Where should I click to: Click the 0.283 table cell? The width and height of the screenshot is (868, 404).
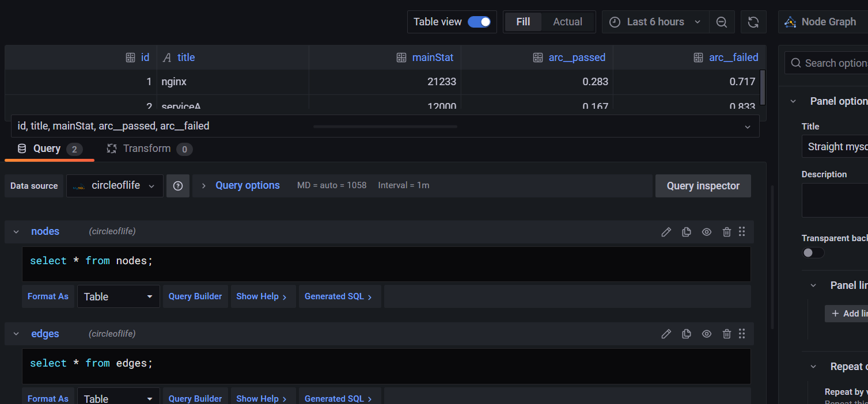coord(537,82)
